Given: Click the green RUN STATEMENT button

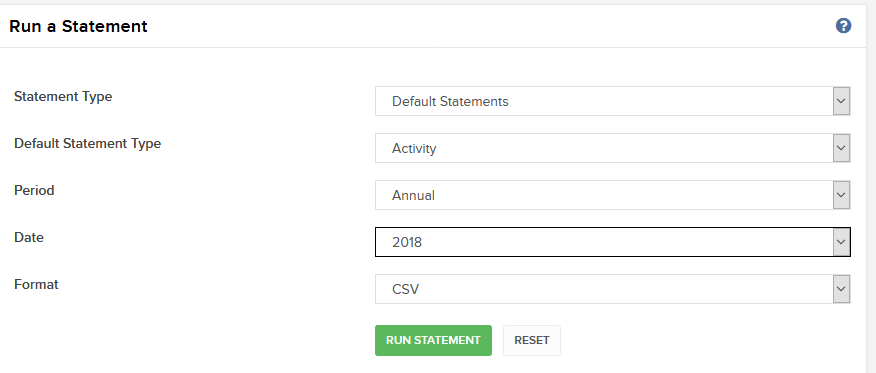Looking at the screenshot, I should (x=433, y=341).
